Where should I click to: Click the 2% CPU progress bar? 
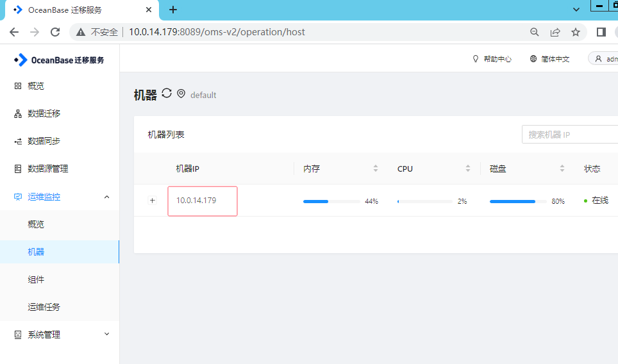425,201
